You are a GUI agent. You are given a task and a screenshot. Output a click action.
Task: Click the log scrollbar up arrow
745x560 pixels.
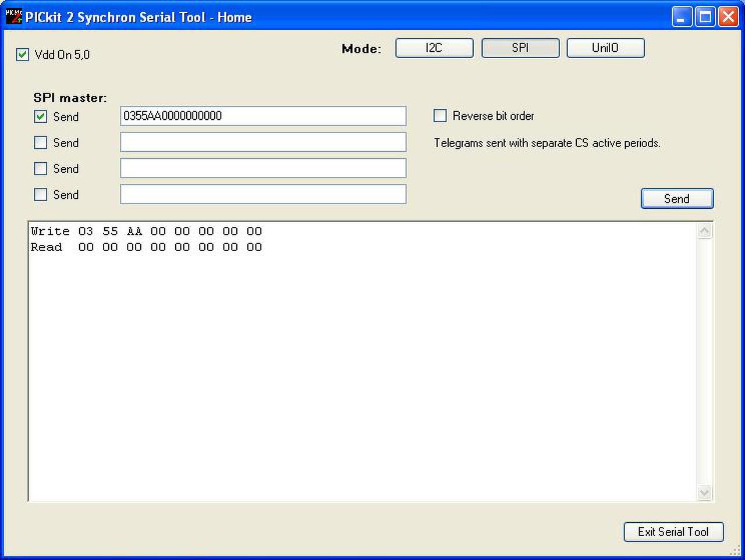pos(704,231)
